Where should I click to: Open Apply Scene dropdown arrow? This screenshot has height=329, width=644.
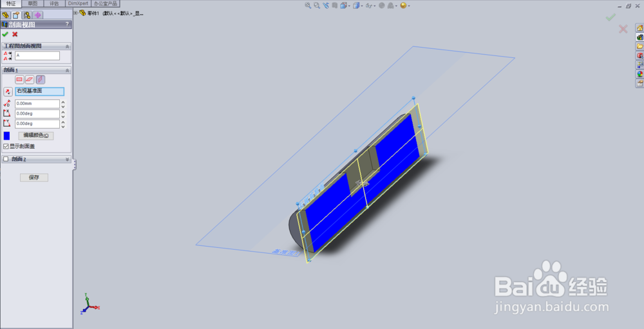click(396, 6)
